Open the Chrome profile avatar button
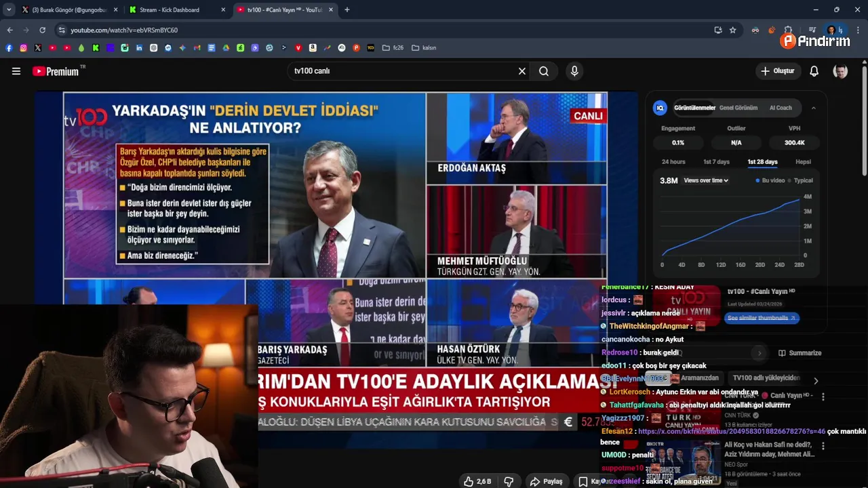The height and width of the screenshot is (488, 868). (834, 30)
